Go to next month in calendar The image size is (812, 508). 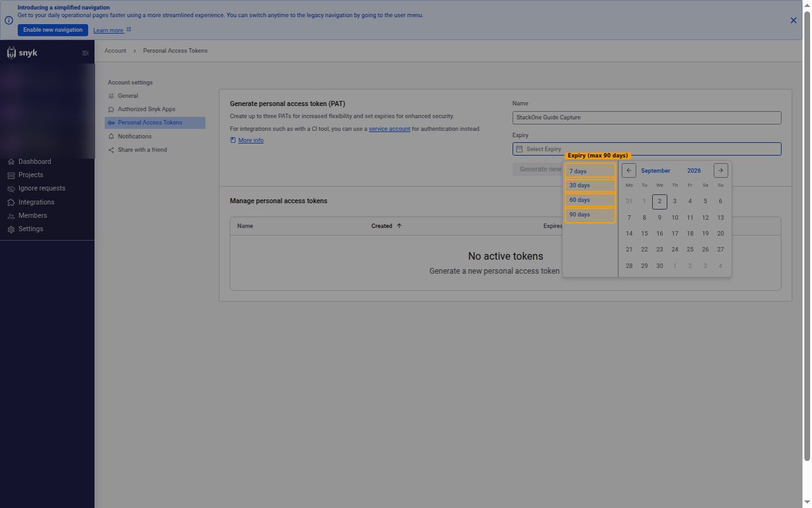click(x=721, y=170)
